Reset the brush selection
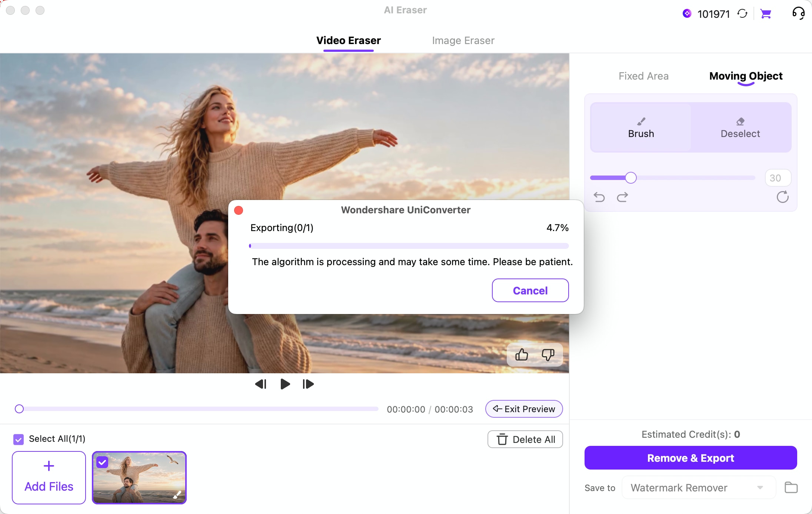The image size is (812, 514). click(782, 197)
